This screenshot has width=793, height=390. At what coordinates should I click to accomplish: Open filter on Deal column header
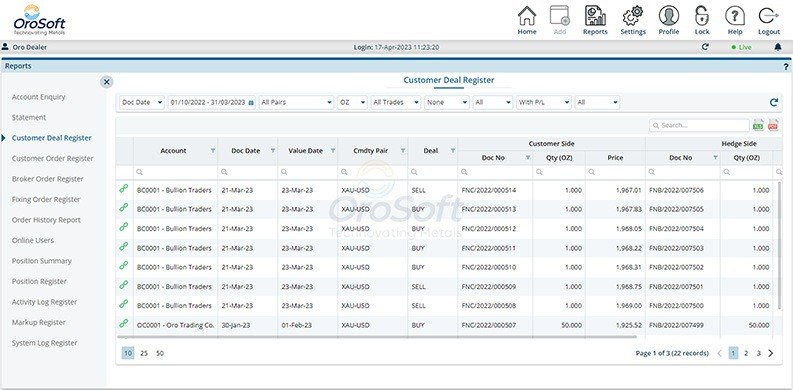[453, 151]
